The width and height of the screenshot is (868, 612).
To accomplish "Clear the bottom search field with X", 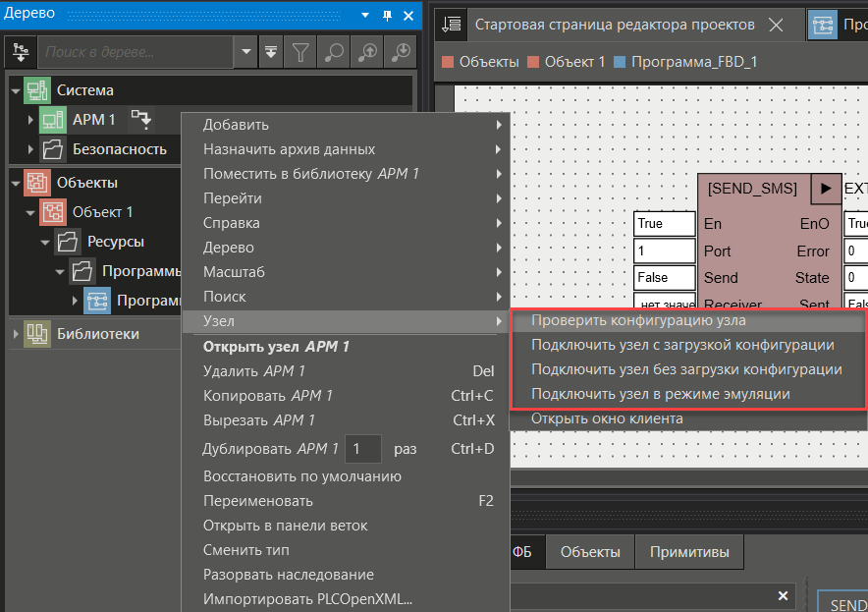I will pos(783,595).
